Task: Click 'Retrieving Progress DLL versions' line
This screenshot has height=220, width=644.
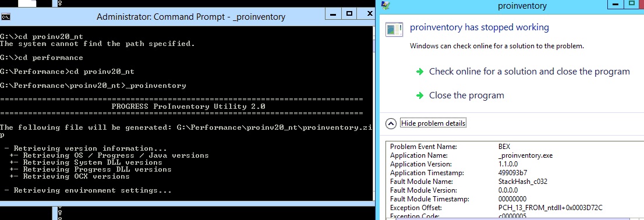Action: [90, 169]
